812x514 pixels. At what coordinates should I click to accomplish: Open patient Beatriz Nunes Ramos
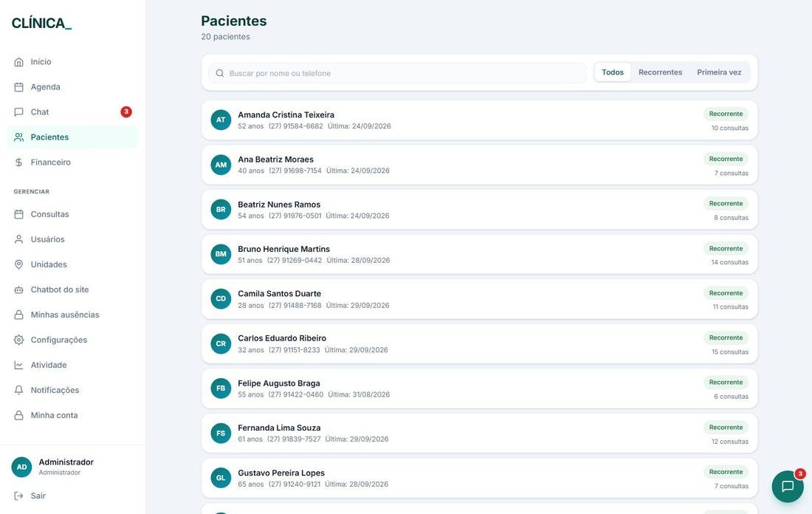click(480, 210)
